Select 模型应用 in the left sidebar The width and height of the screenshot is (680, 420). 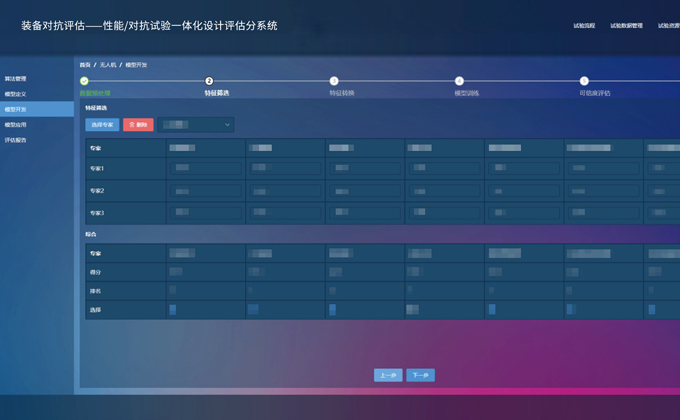click(x=16, y=125)
